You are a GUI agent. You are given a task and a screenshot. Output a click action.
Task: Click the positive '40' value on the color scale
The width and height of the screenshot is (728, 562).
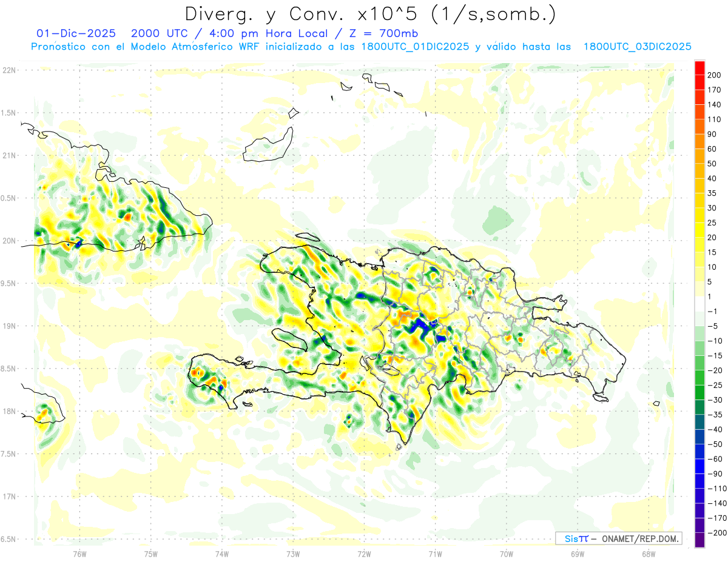(x=712, y=179)
